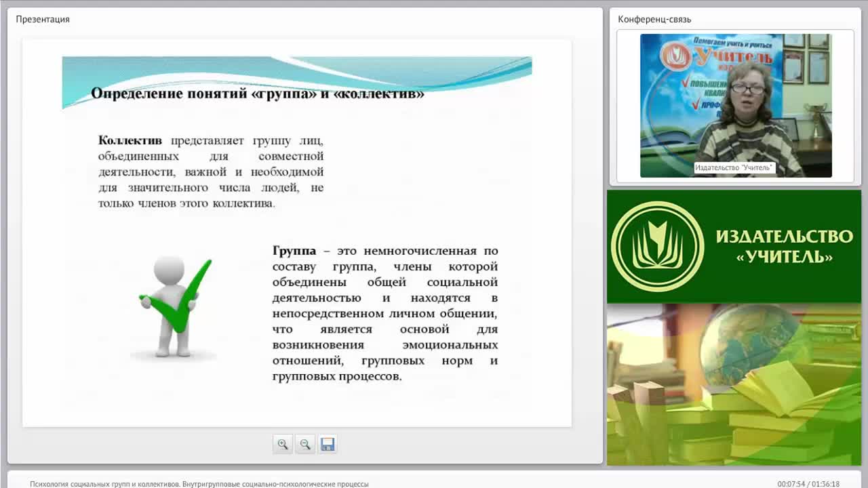Click the white figure holding a green checkmark
Screen dimensions: 868x488
pos(174,306)
